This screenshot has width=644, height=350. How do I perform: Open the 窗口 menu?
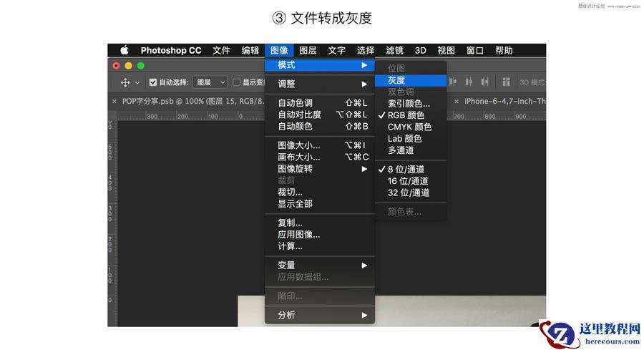tap(475, 51)
